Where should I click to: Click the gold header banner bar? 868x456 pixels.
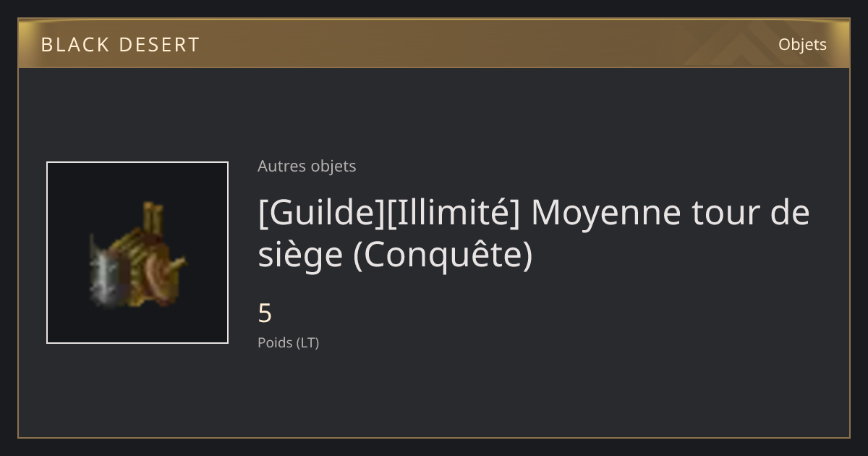[434, 44]
